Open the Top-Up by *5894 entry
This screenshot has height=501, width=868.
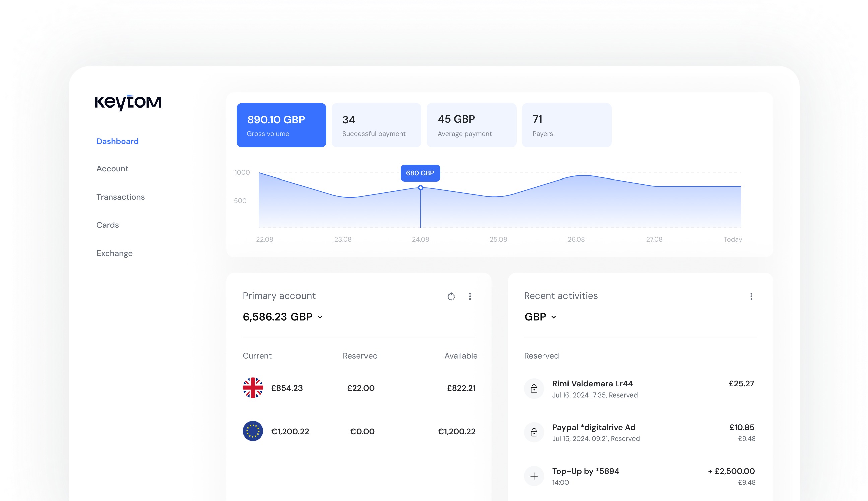point(640,476)
